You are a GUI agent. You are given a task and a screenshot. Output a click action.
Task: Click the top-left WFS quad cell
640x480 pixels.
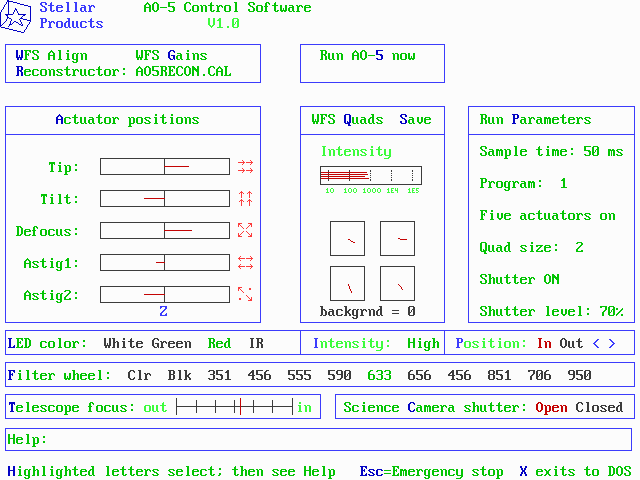(x=347, y=239)
